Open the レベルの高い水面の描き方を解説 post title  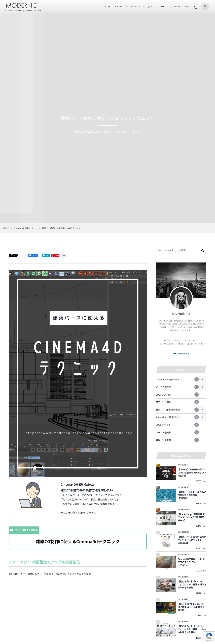click(x=192, y=495)
